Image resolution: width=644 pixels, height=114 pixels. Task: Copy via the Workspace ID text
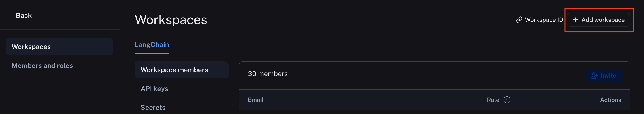544,20
